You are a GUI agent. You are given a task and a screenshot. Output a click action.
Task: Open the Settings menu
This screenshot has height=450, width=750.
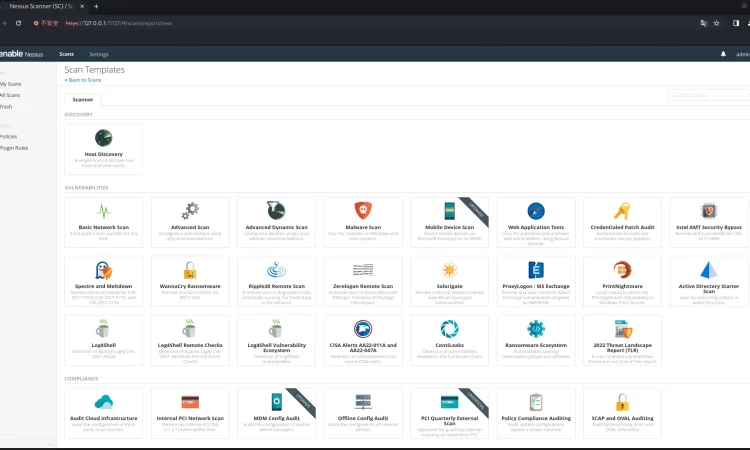point(99,54)
